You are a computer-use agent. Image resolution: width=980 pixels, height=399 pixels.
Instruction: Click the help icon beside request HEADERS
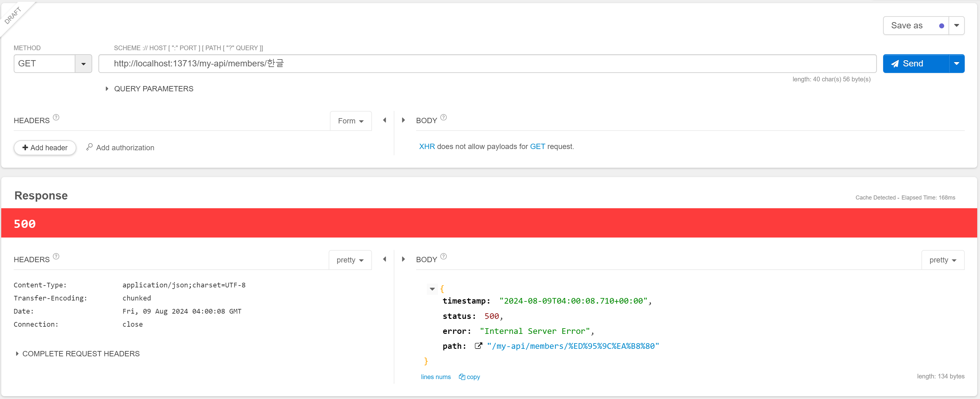(x=56, y=117)
